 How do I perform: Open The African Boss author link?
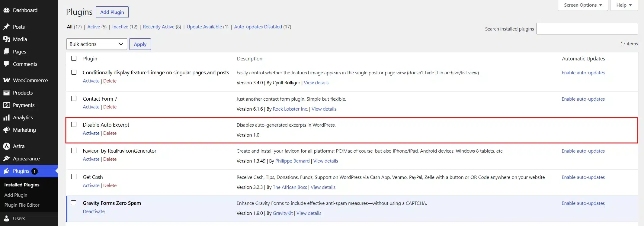pyautogui.click(x=290, y=187)
